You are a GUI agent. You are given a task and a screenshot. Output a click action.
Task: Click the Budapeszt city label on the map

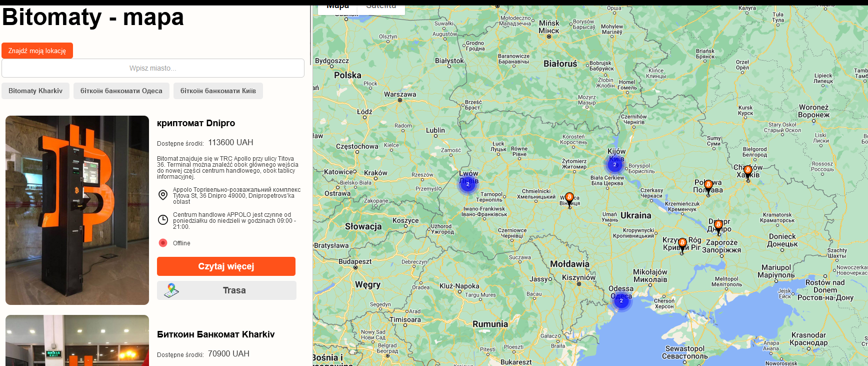tap(355, 261)
